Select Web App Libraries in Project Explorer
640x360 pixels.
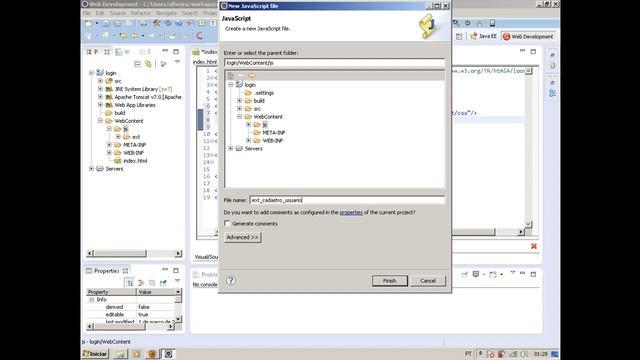pyautogui.click(x=135, y=105)
